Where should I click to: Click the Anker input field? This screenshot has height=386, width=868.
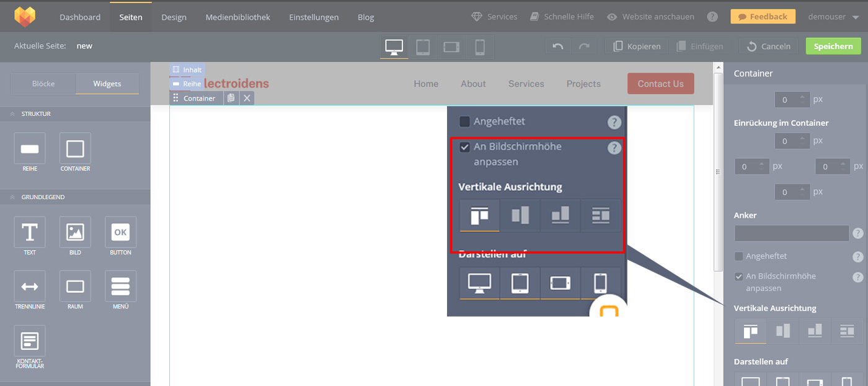click(x=791, y=233)
